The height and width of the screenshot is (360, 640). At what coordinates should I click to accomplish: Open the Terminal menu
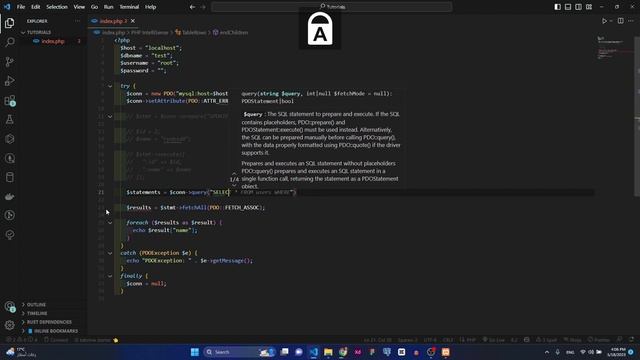click(129, 7)
